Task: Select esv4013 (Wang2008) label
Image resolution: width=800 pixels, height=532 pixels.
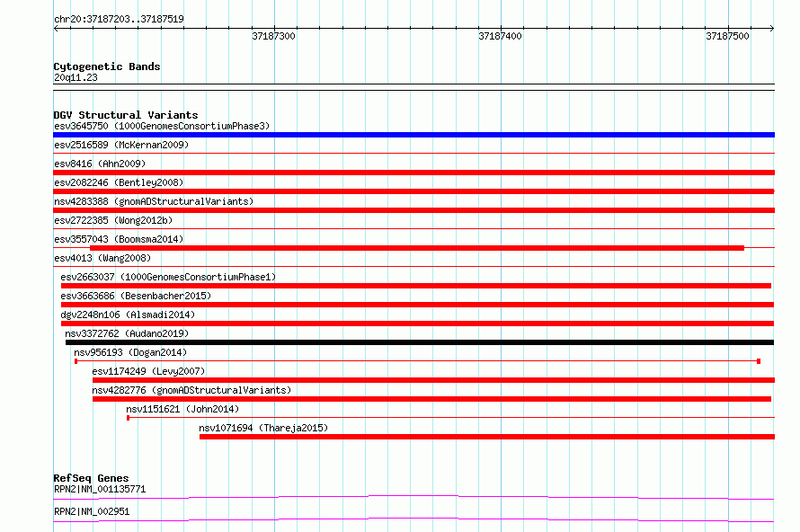Action: click(102, 258)
